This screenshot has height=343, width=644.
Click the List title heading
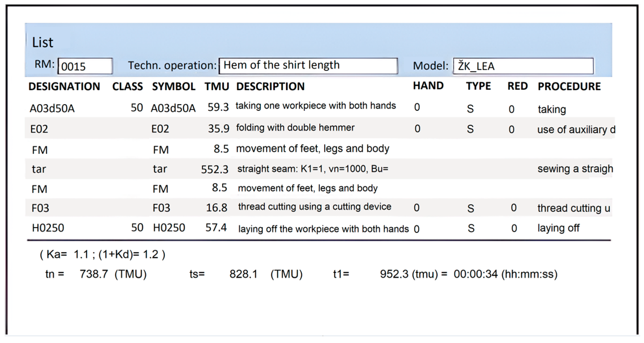(42, 42)
